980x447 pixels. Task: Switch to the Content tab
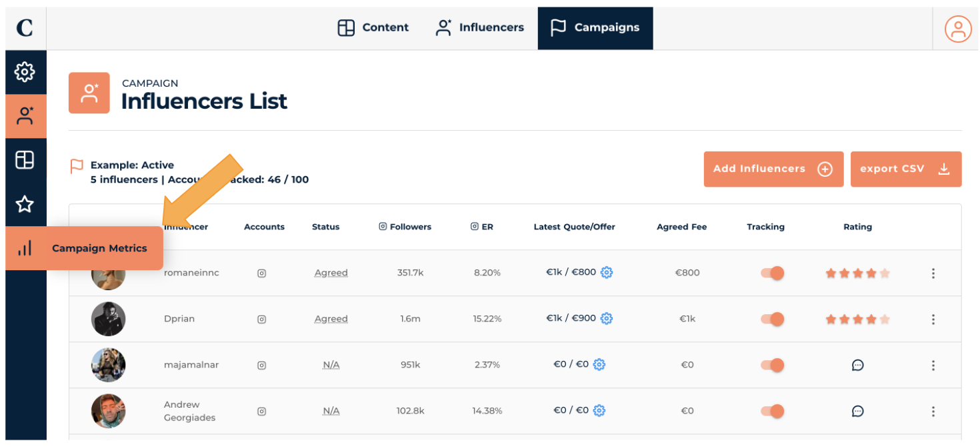pos(373,28)
